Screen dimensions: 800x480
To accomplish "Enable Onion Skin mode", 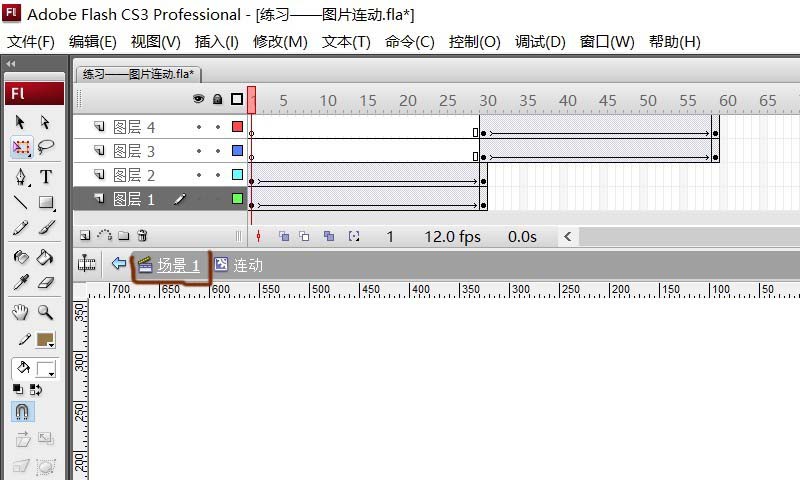I will tap(284, 236).
